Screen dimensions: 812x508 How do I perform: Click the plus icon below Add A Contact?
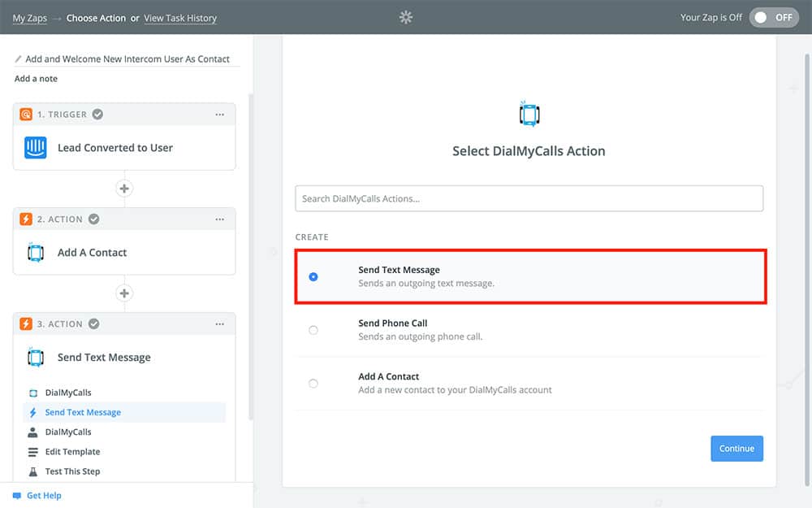124,293
